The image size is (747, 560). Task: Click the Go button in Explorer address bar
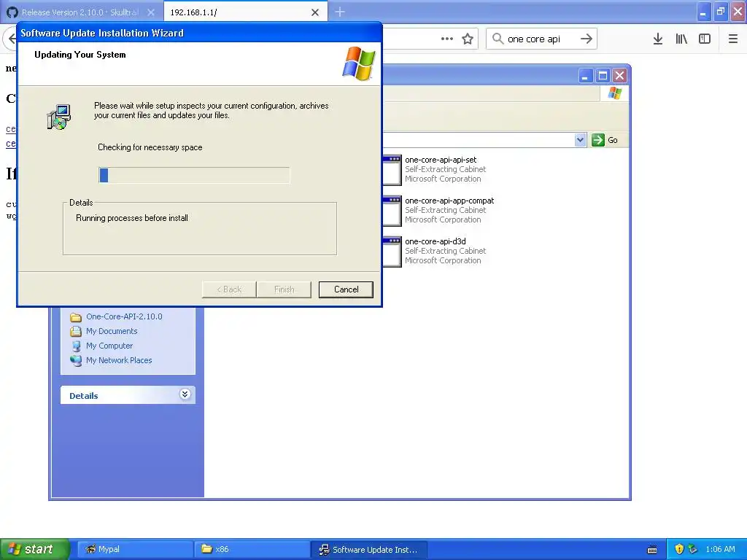(605, 140)
